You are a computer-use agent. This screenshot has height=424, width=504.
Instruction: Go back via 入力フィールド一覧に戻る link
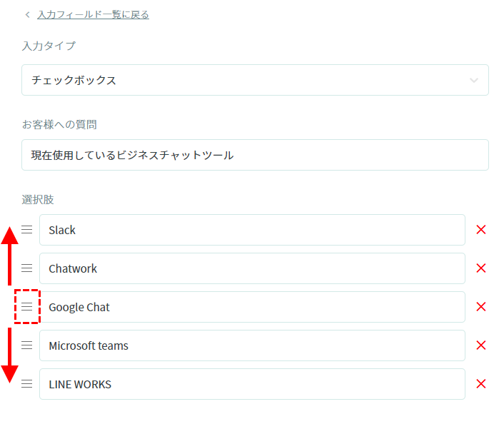(x=93, y=14)
